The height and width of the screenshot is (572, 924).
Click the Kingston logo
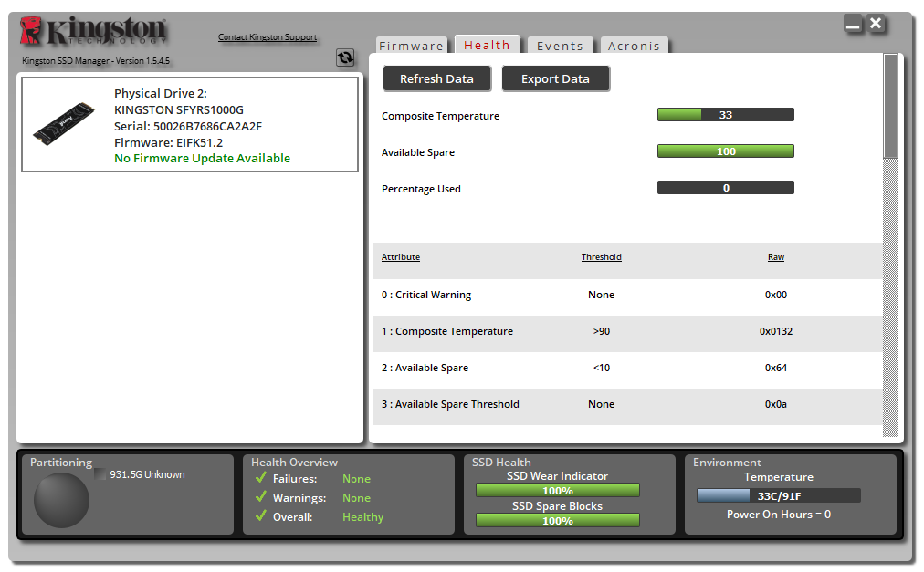coord(94,31)
